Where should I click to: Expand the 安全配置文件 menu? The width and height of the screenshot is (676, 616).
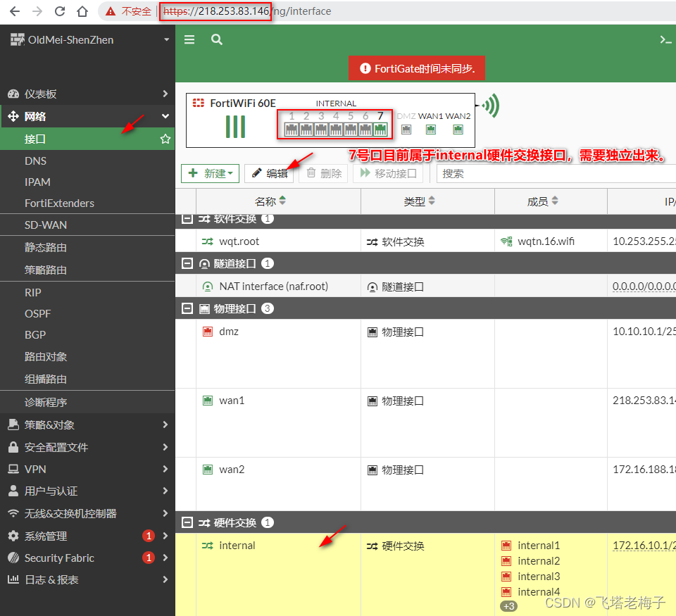click(x=87, y=447)
